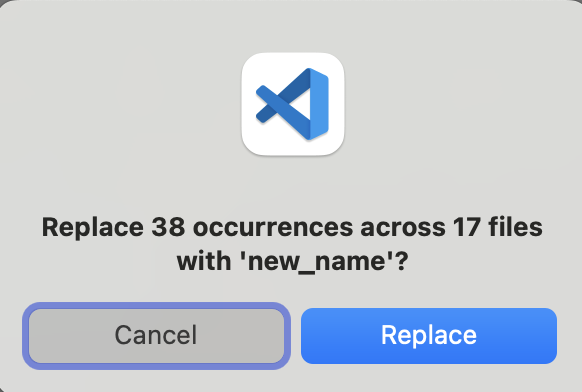Select Cancel to keep files unchanged
The width and height of the screenshot is (582, 392).
pyautogui.click(x=156, y=336)
